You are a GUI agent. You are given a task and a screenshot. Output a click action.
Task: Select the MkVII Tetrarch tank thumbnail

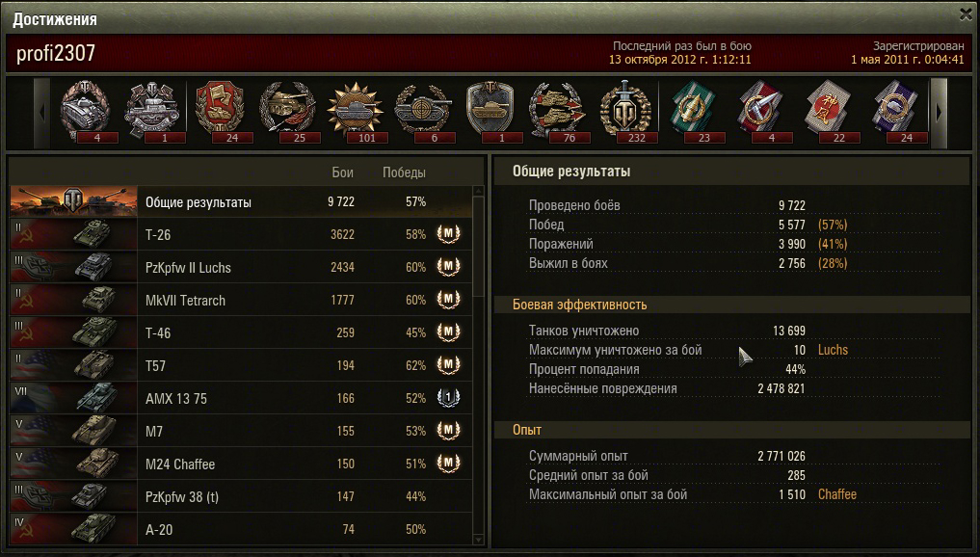click(74, 300)
